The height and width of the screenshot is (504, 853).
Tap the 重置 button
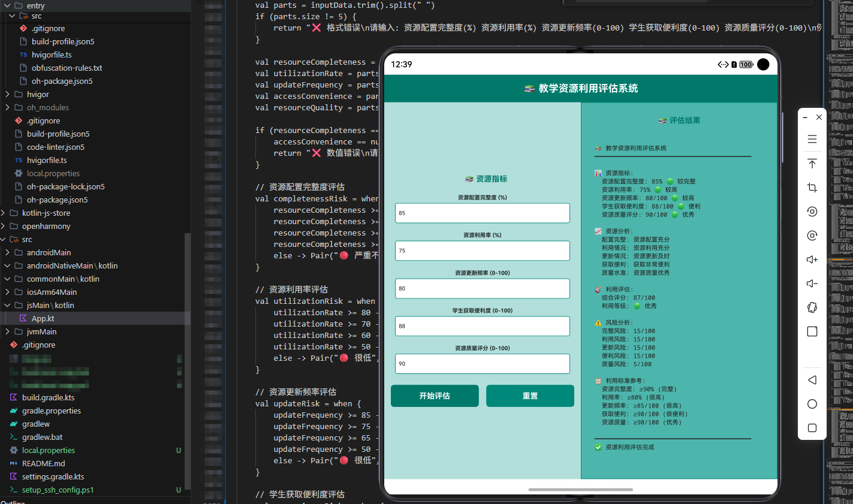[530, 396]
